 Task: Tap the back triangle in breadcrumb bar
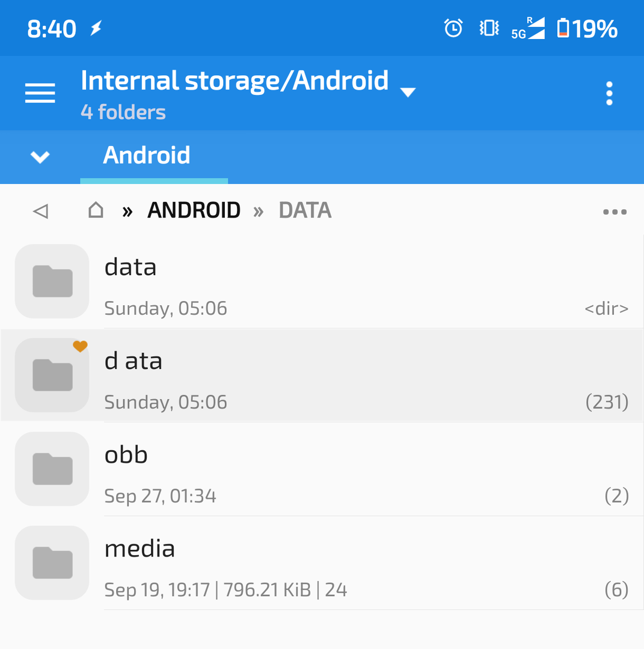point(40,211)
